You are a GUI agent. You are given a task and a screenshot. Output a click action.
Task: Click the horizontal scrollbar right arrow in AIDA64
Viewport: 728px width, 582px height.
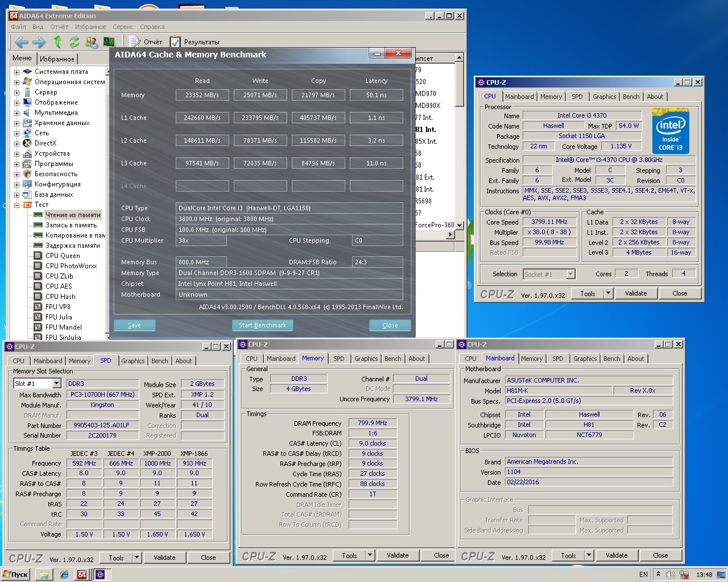point(450,235)
